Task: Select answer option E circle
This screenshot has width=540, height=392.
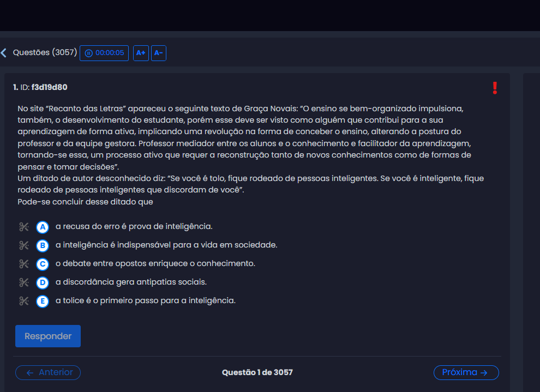Action: click(43, 301)
